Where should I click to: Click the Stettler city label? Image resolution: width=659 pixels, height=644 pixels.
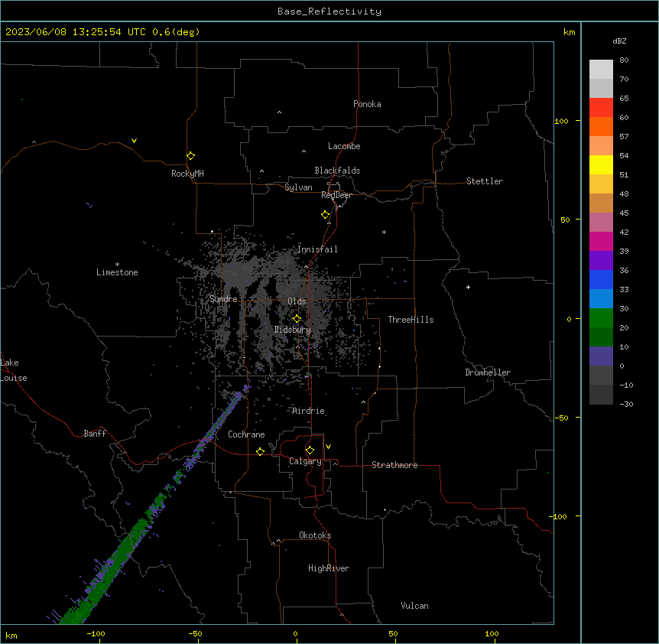[x=485, y=181]
